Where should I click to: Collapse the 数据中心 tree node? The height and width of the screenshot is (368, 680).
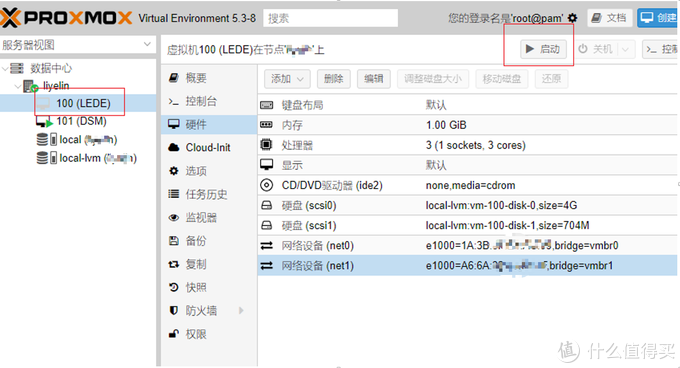coord(5,68)
